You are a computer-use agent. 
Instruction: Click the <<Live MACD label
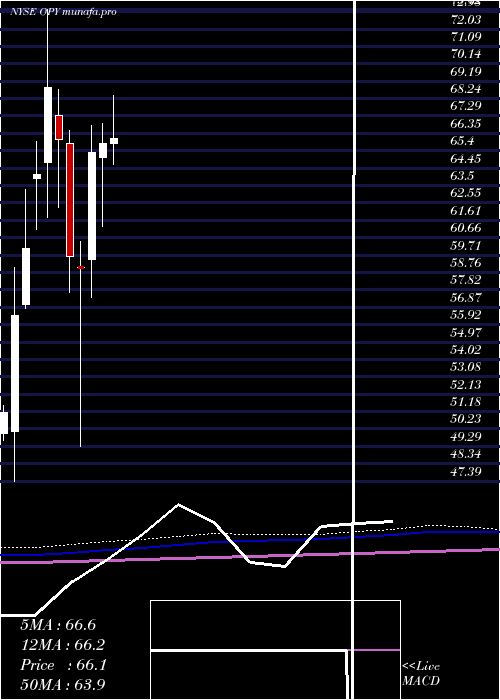click(421, 674)
